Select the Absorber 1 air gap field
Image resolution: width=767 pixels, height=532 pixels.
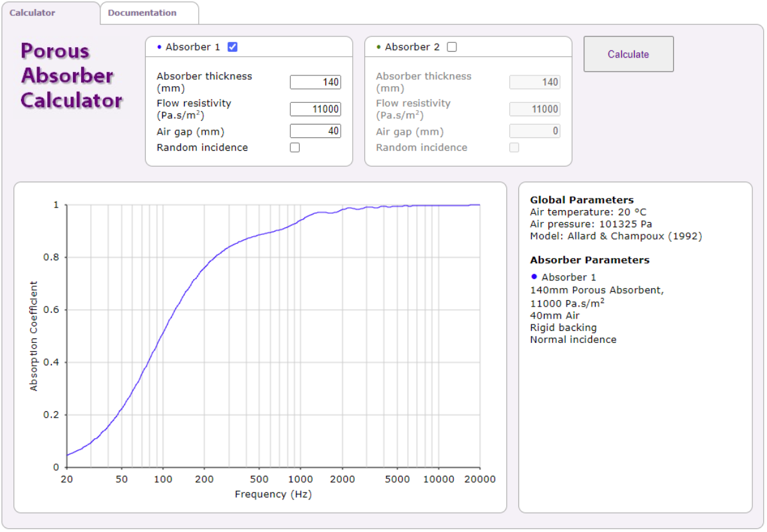[x=315, y=131]
